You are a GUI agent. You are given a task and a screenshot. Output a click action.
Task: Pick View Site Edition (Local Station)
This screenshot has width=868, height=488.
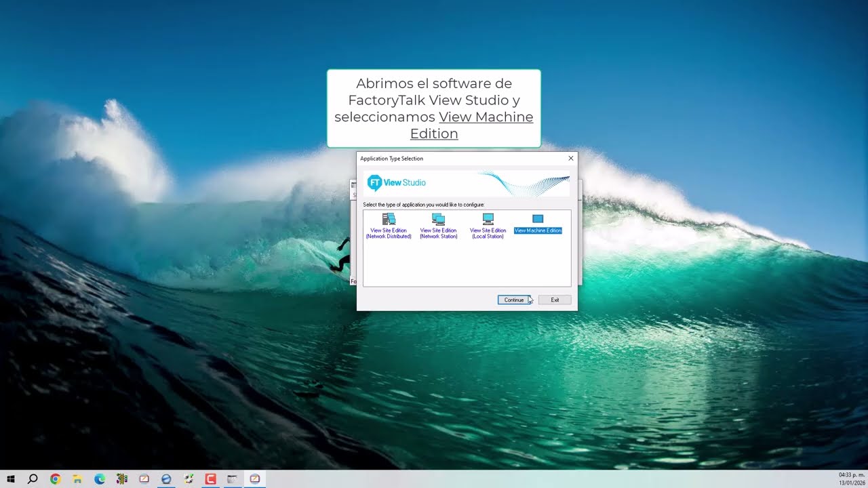[488, 226]
